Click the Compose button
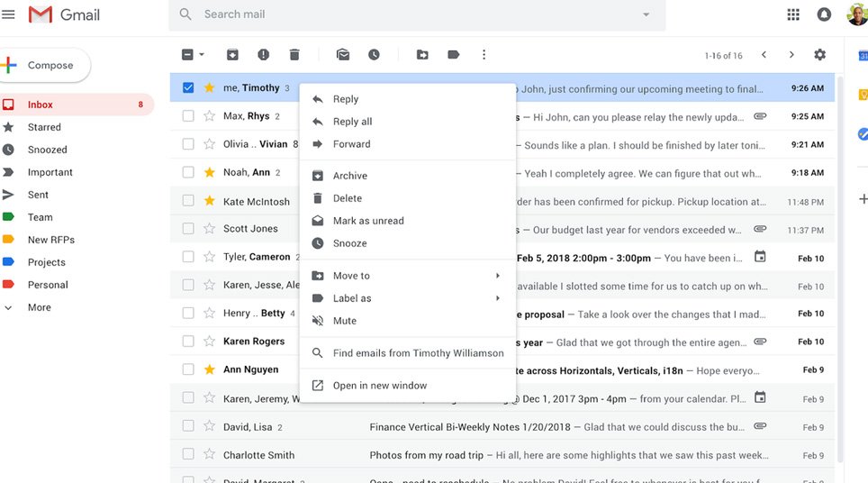868x483 pixels. (46, 65)
